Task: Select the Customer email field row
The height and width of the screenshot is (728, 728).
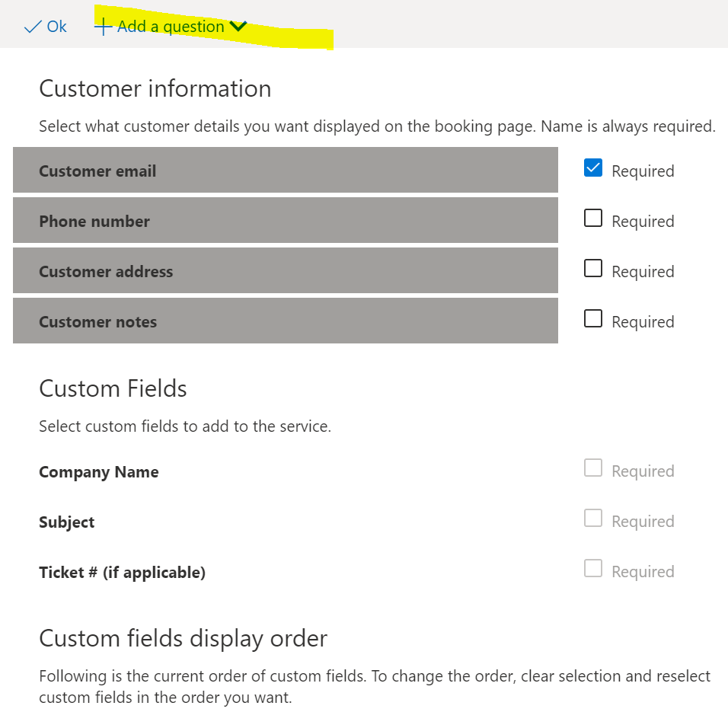Action: click(x=286, y=170)
